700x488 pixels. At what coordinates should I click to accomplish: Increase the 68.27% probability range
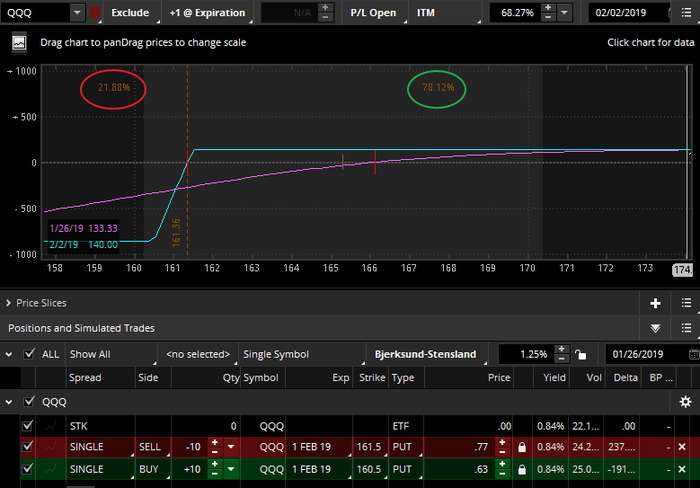click(x=548, y=8)
